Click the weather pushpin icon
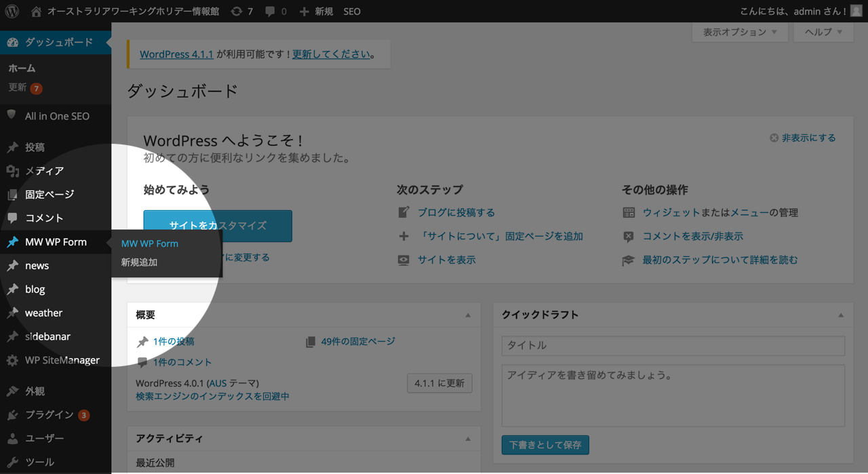868x474 pixels. click(x=12, y=313)
